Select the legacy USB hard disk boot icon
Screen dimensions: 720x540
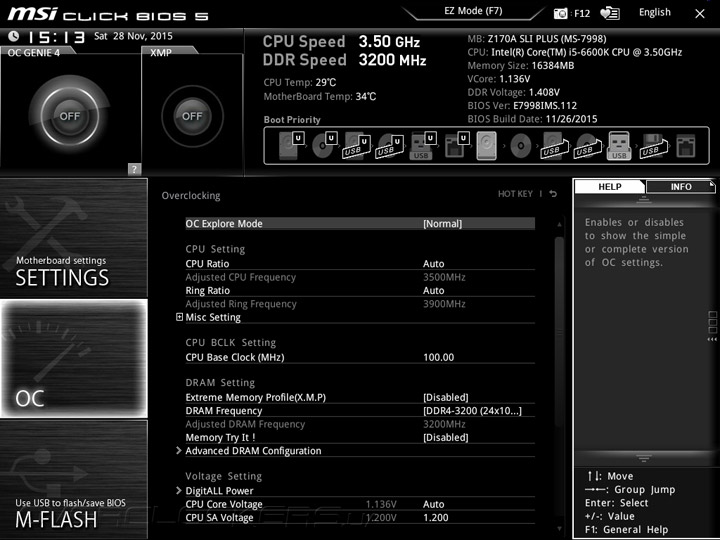(x=554, y=146)
